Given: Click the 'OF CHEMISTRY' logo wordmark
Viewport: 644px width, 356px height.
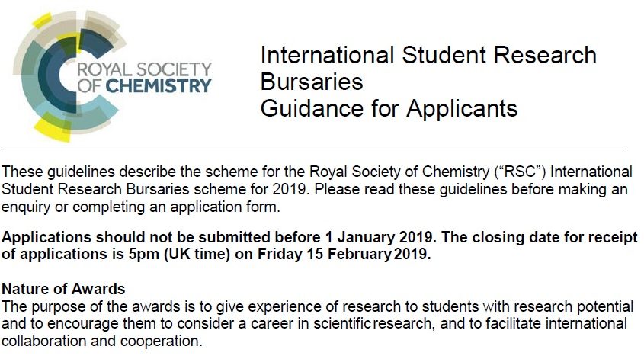Looking at the screenshot, I should pos(145,86).
